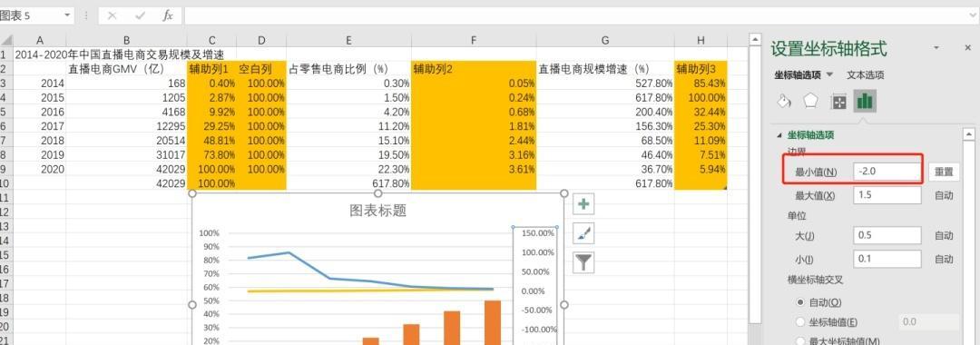Click the 辅助列3 header cell
980x345 pixels.
click(x=701, y=69)
